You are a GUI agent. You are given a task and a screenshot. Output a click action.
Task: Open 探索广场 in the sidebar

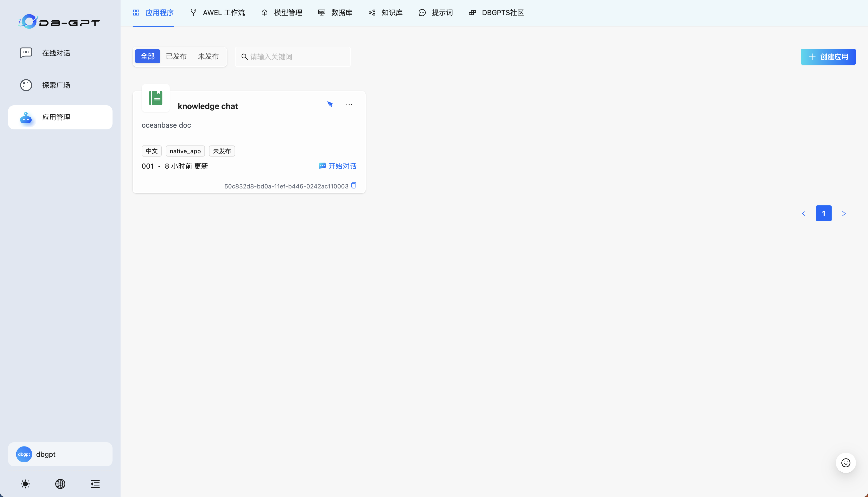coord(56,85)
